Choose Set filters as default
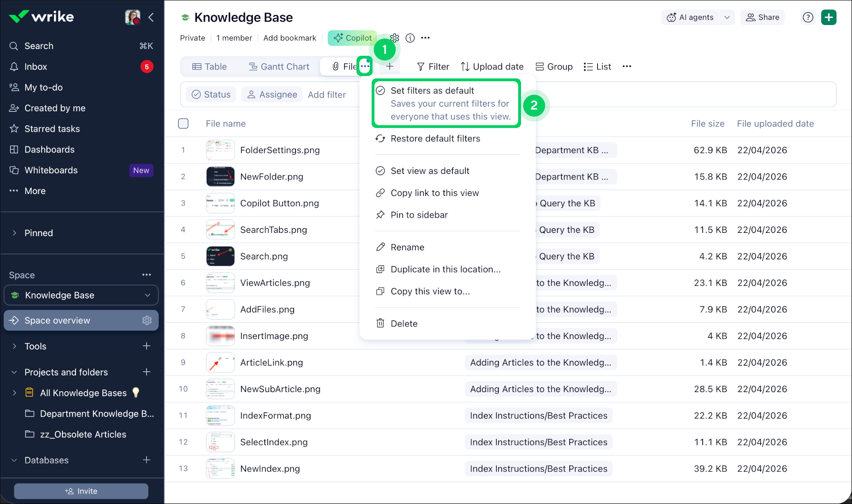This screenshot has width=852, height=504. (x=446, y=103)
